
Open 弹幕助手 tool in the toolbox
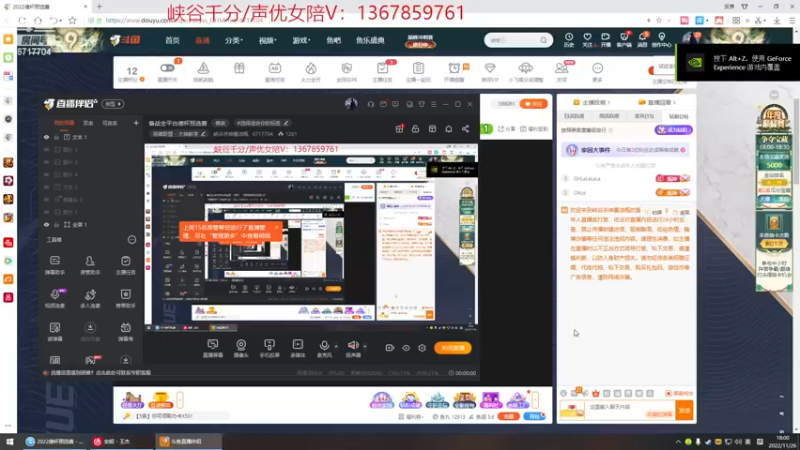[x=55, y=265]
